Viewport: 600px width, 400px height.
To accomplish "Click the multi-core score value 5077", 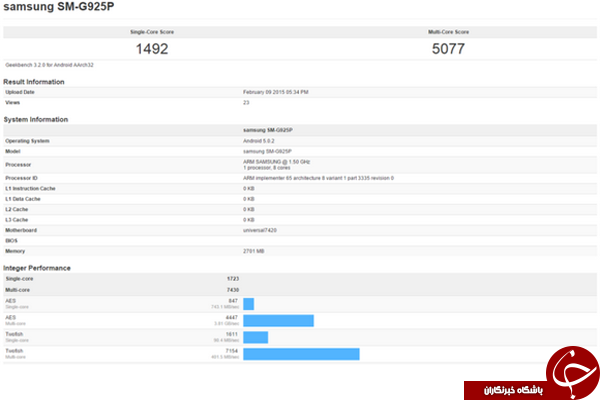I will [x=448, y=49].
